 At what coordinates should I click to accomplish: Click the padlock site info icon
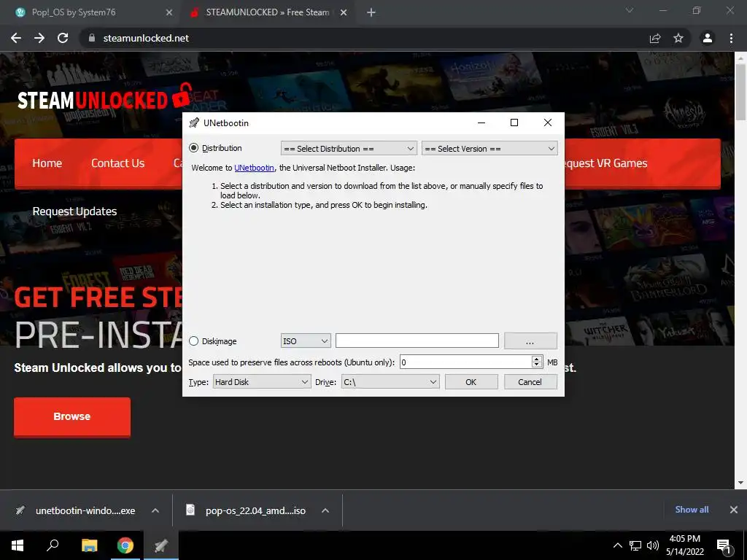tap(92, 38)
